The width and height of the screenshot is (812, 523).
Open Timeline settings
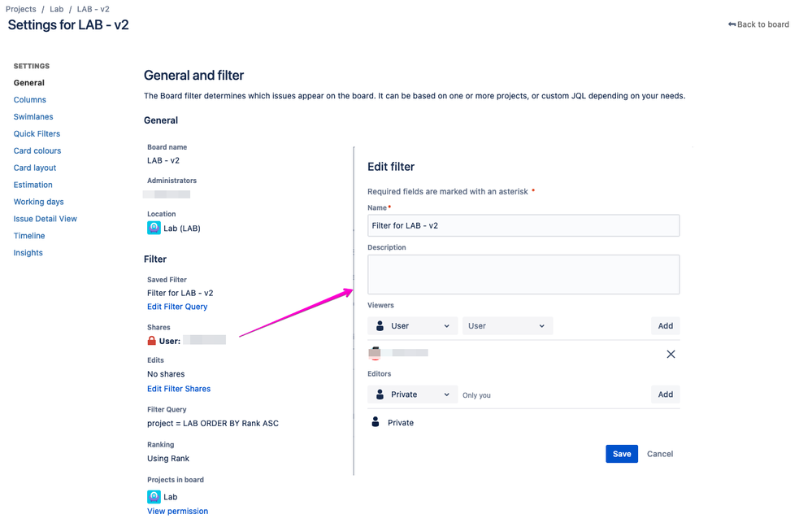pos(29,236)
